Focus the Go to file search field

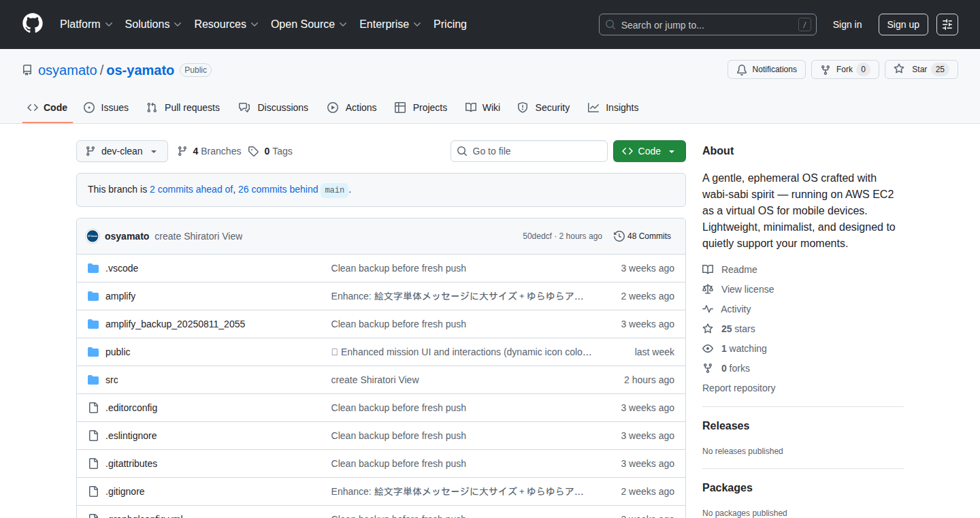coord(529,151)
